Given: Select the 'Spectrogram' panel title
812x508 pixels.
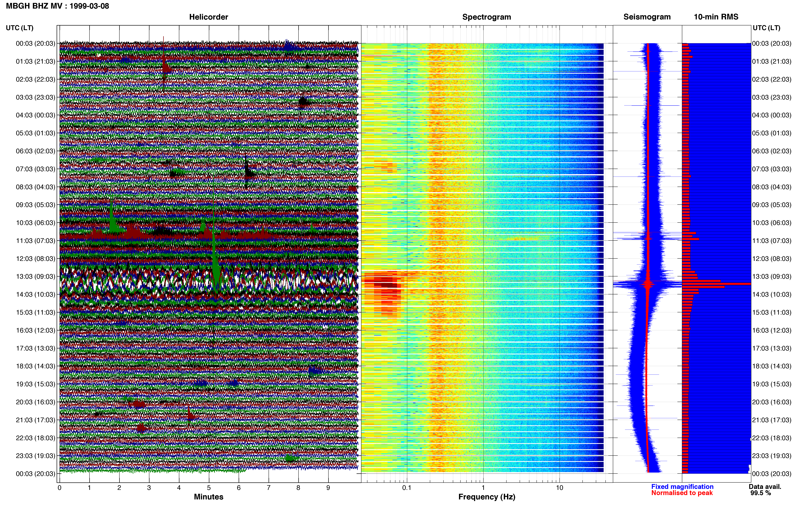Looking at the screenshot, I should coord(487,17).
